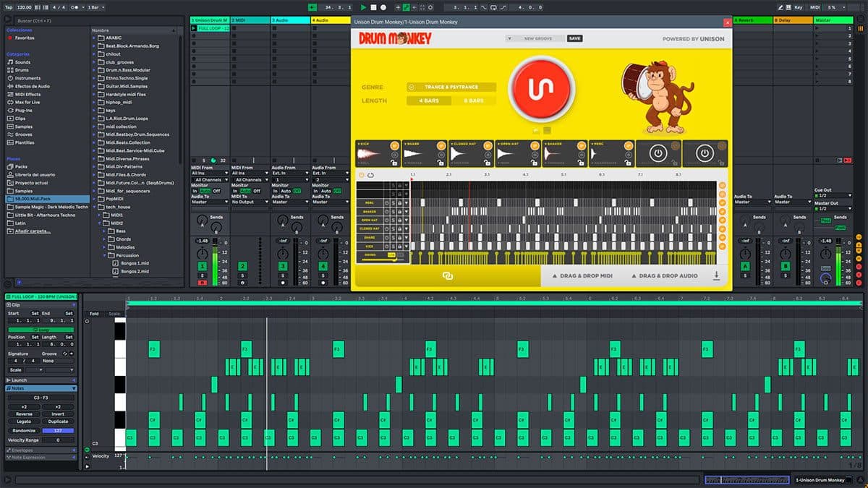Collapse the tech_house folder
Image resolution: width=868 pixels, height=488 pixels.
94,206
